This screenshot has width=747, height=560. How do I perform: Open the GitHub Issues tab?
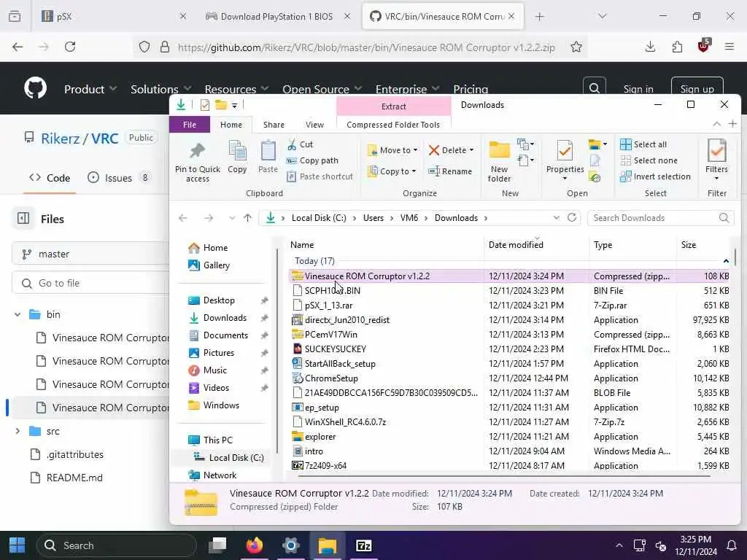[118, 178]
